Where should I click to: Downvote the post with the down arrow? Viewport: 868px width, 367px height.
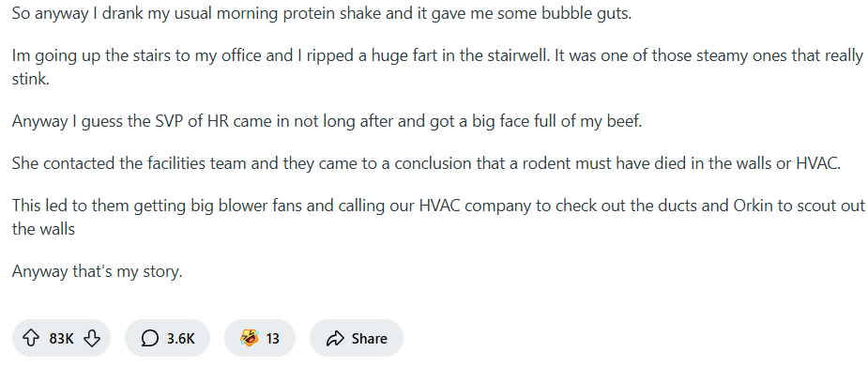click(x=91, y=338)
